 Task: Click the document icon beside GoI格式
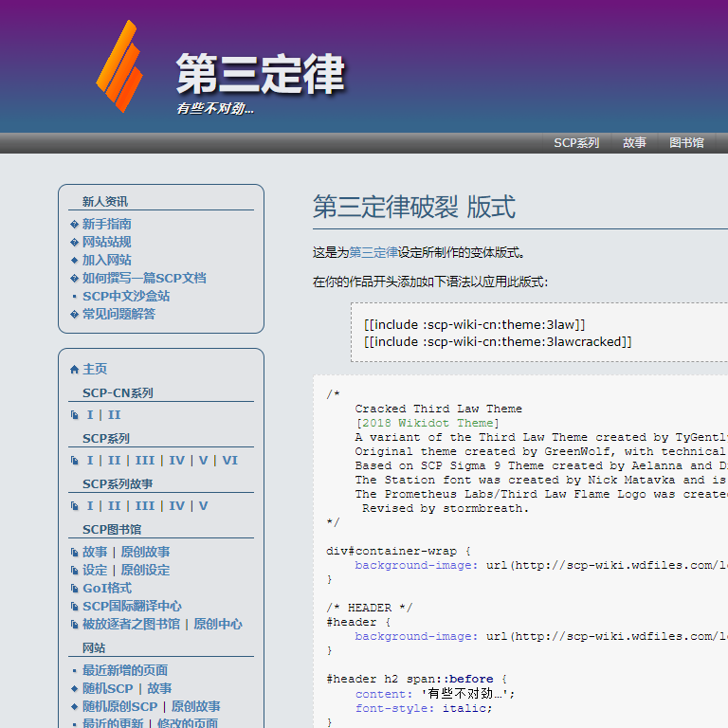75,589
